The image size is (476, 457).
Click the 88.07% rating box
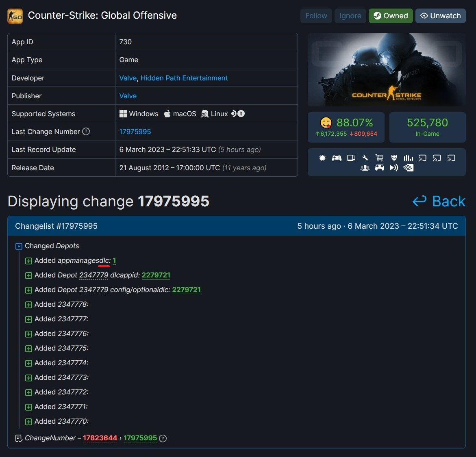pos(346,127)
